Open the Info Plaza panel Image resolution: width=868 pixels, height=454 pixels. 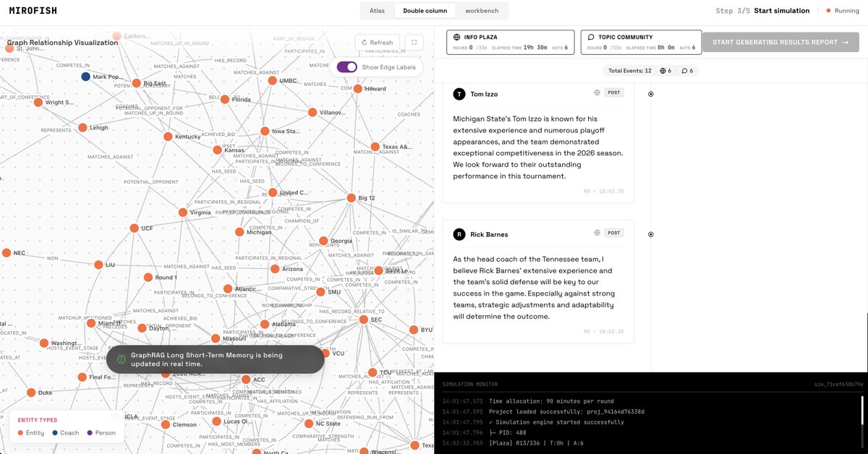pyautogui.click(x=511, y=43)
